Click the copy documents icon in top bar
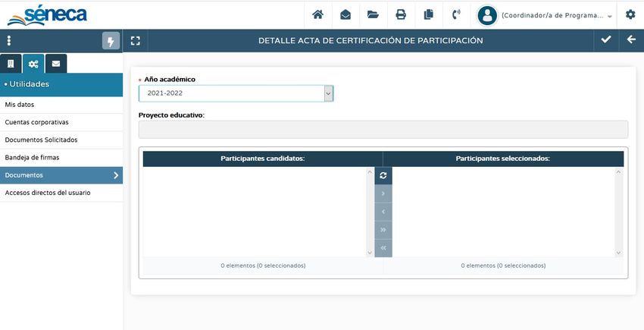 pyautogui.click(x=428, y=14)
